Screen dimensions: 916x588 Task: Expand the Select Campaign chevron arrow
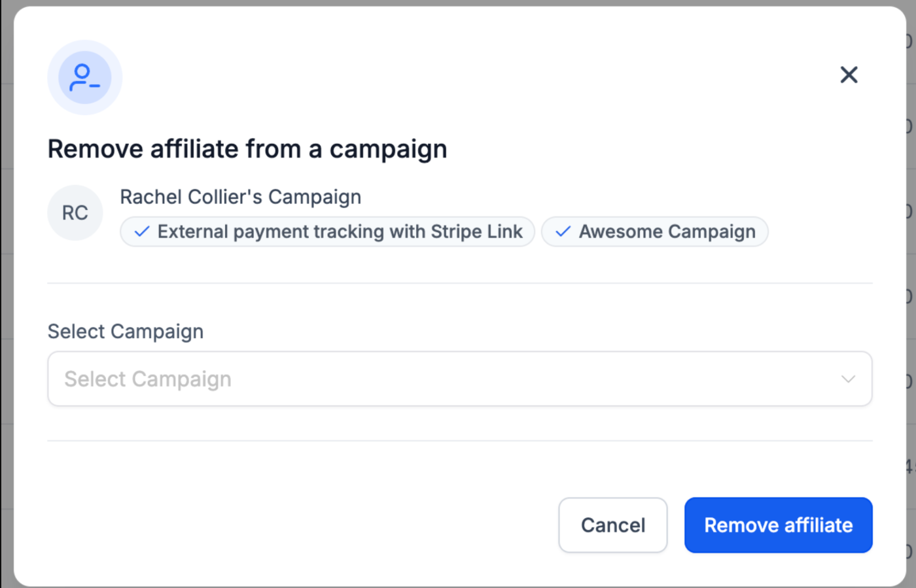pyautogui.click(x=848, y=379)
